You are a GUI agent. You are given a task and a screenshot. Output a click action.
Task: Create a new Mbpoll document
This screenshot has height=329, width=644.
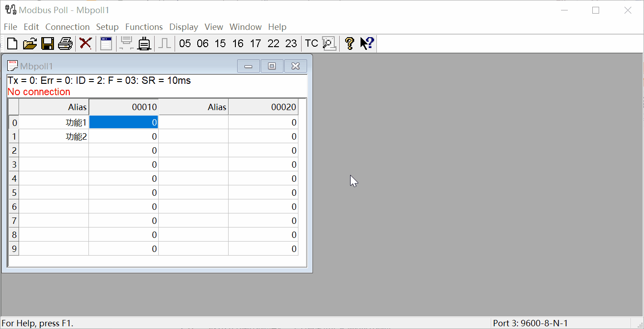[x=12, y=44]
